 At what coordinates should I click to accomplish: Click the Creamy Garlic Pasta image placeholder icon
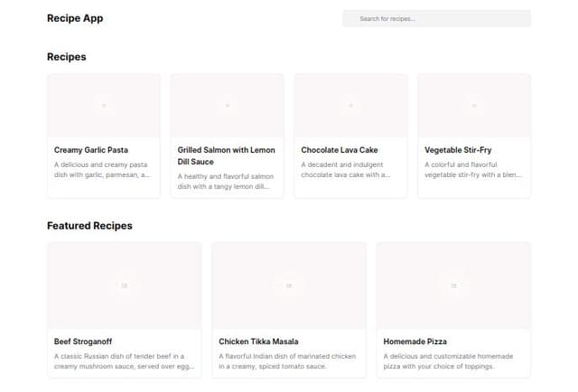pyautogui.click(x=104, y=106)
